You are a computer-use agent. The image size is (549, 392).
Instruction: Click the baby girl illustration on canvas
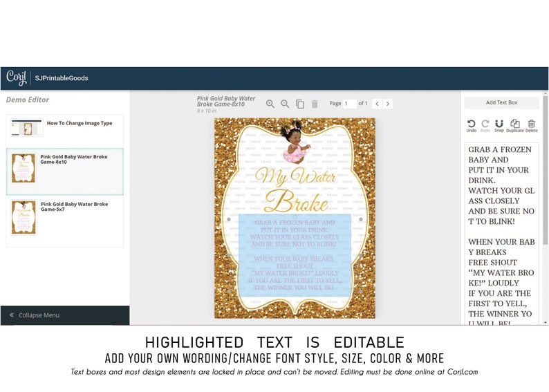coord(295,142)
